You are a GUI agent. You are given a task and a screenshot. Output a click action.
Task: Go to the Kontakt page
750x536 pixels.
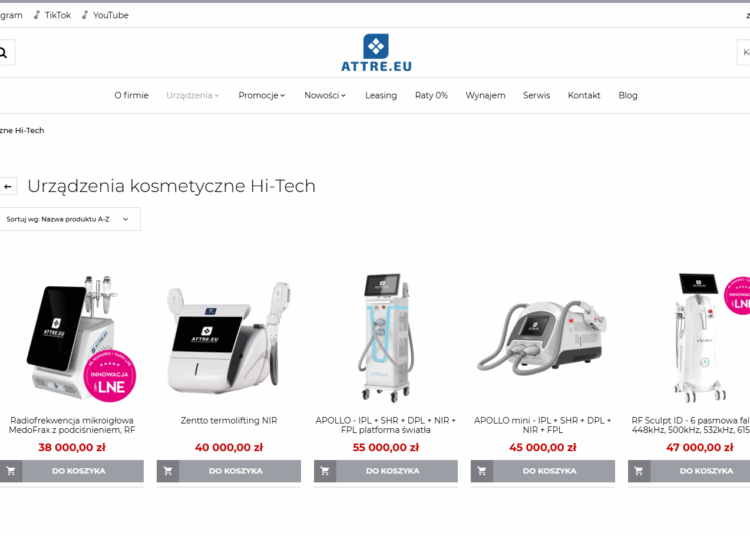[x=584, y=95]
